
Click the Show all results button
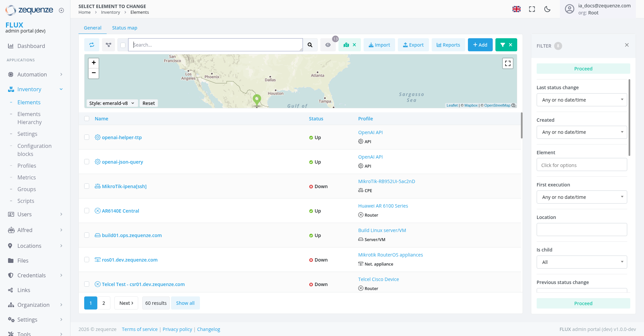point(185,303)
